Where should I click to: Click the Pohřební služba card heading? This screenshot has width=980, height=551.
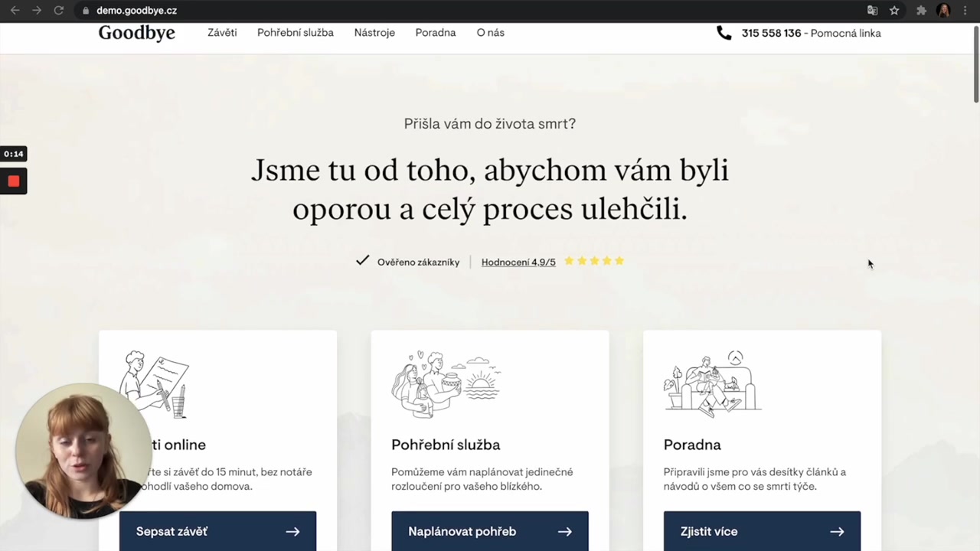[x=446, y=445]
